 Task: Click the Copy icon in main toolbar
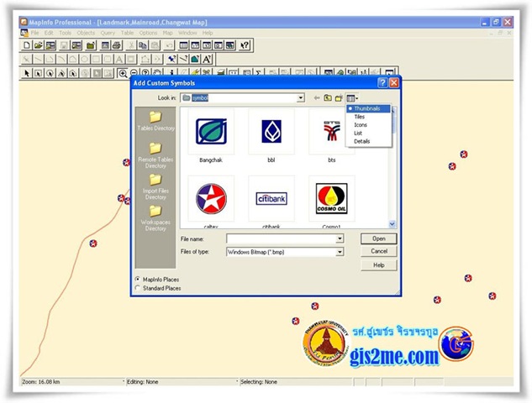click(x=143, y=45)
